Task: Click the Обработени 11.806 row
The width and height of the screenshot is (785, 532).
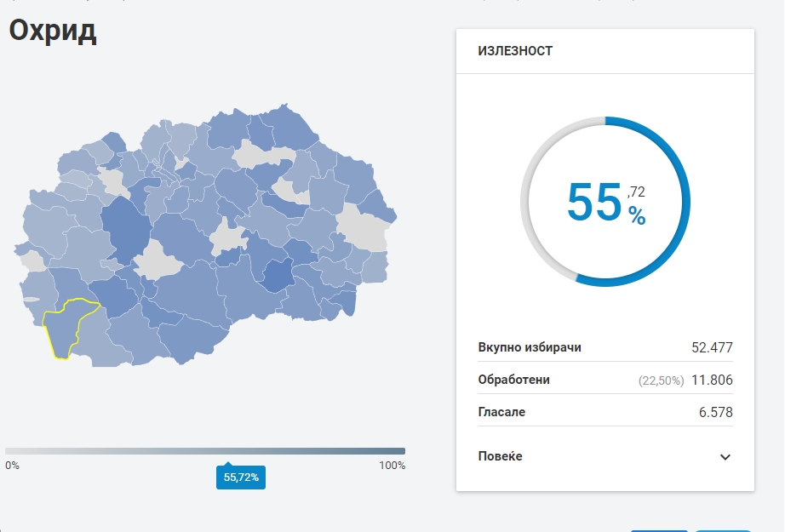Action: [x=605, y=380]
